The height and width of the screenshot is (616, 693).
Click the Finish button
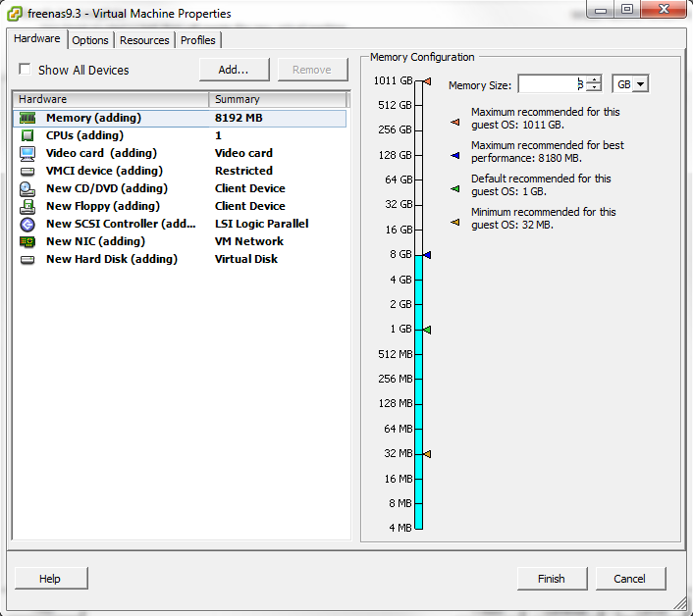(x=552, y=579)
